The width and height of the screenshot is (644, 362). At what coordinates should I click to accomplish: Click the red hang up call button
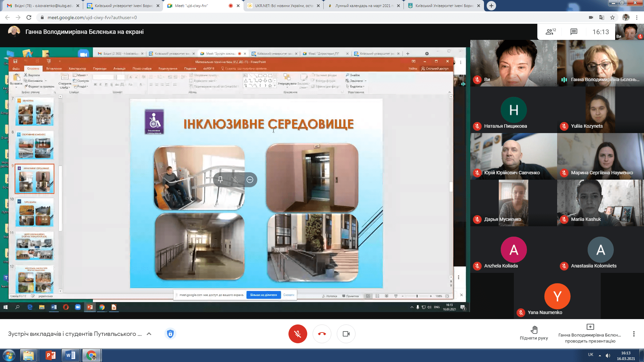pyautogui.click(x=322, y=334)
